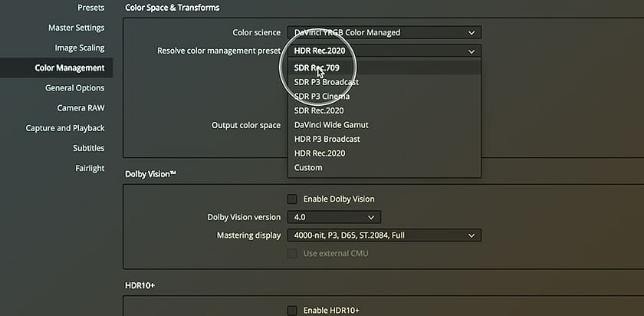Open Image Scaling settings

pos(80,48)
